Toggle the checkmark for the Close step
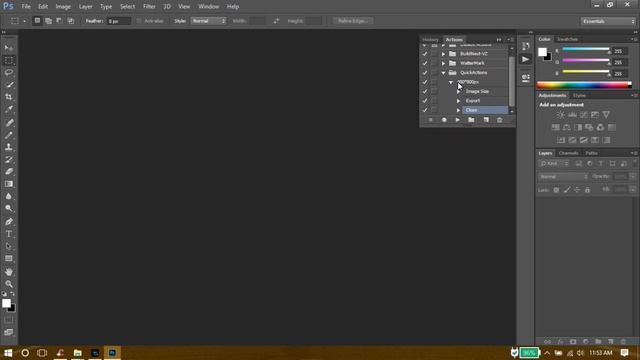Screen dimensions: 640x360 [425, 110]
